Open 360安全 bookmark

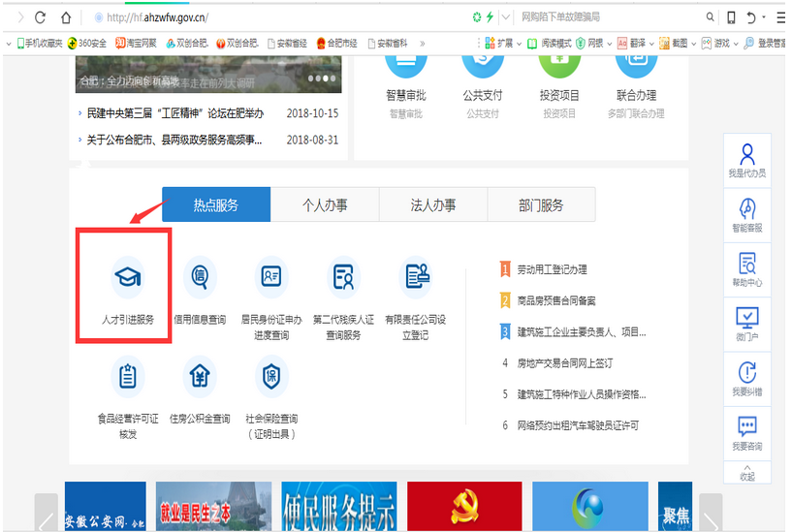pyautogui.click(x=87, y=44)
